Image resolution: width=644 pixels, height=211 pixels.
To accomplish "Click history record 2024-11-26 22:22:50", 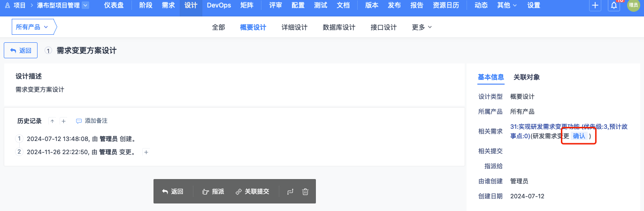I will coord(81,152).
